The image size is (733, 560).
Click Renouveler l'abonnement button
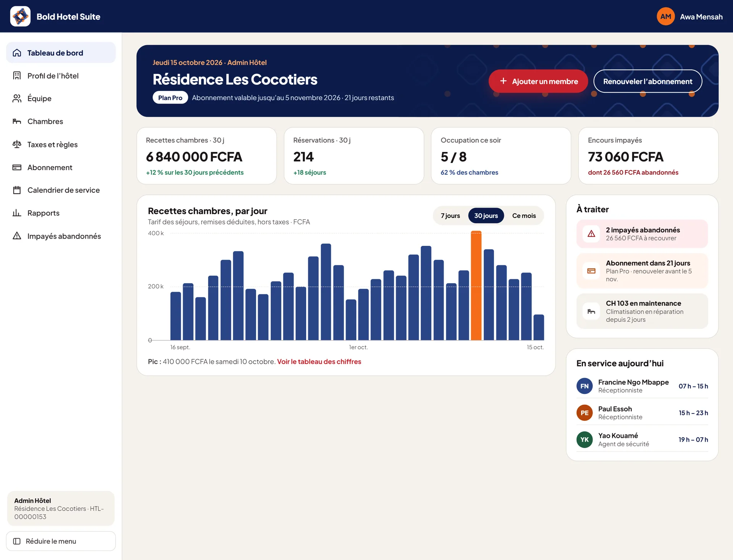point(647,81)
